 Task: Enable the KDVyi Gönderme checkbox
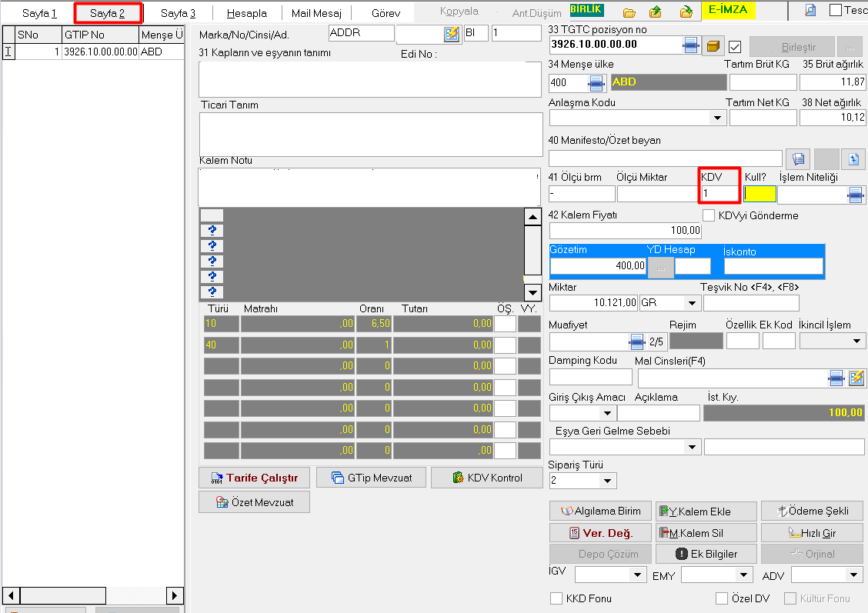click(709, 216)
